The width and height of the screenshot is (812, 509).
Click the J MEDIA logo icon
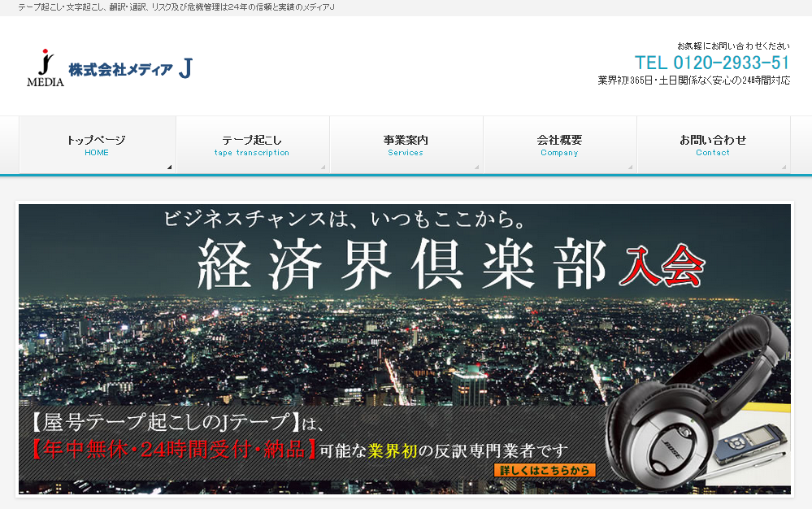point(45,69)
